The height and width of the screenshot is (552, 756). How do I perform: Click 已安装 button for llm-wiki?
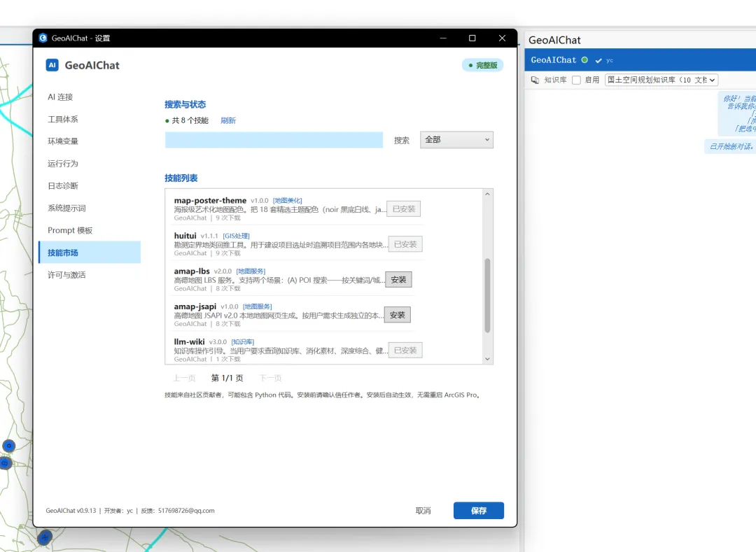click(405, 351)
